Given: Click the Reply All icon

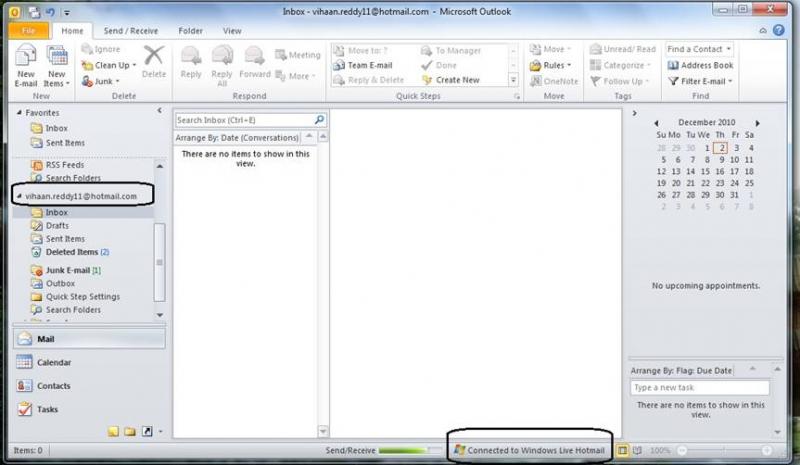Looking at the screenshot, I should [222, 56].
